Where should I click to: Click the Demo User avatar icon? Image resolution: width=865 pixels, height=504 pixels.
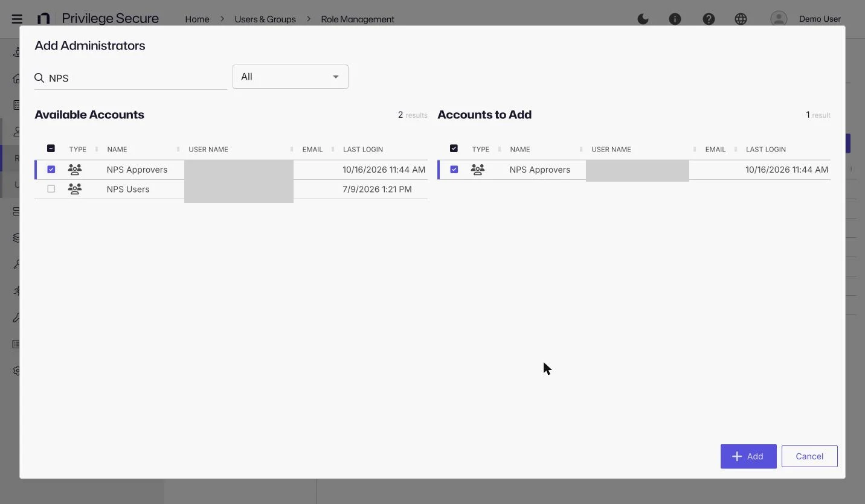(779, 19)
